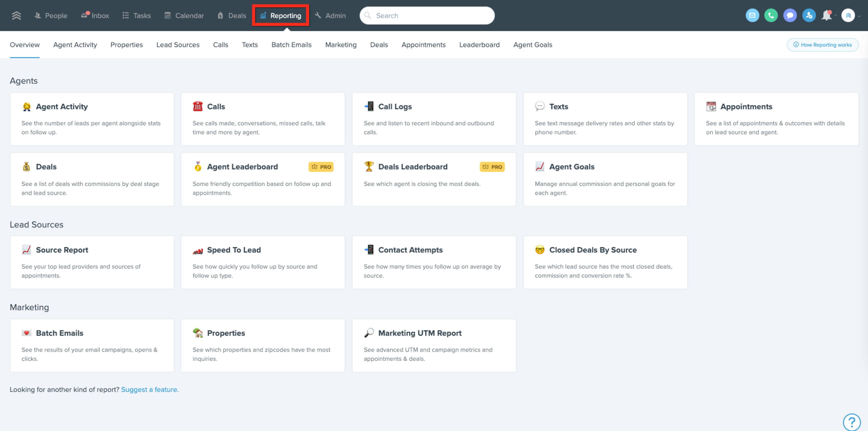Click the Follow Up Boss home logo
The height and width of the screenshot is (431, 868).
coord(16,16)
